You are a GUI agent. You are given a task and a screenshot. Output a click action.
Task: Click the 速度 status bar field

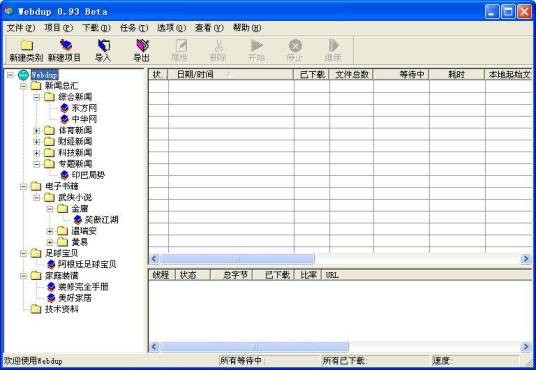(475, 360)
